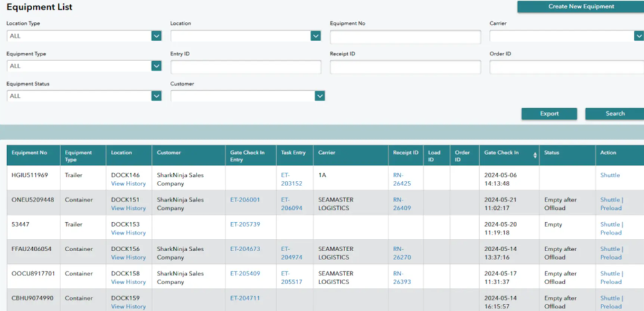Click the Search button

click(x=614, y=114)
